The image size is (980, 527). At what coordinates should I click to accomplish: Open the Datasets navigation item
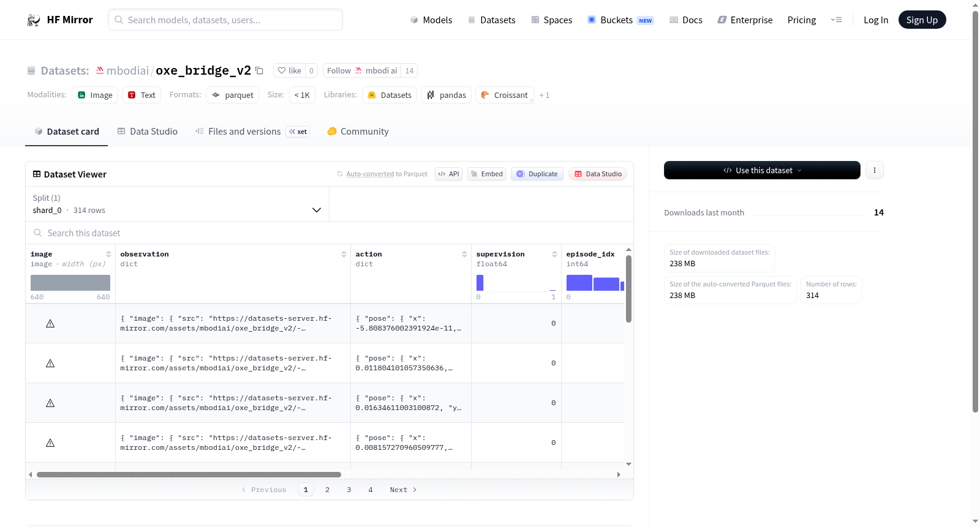pyautogui.click(x=491, y=20)
